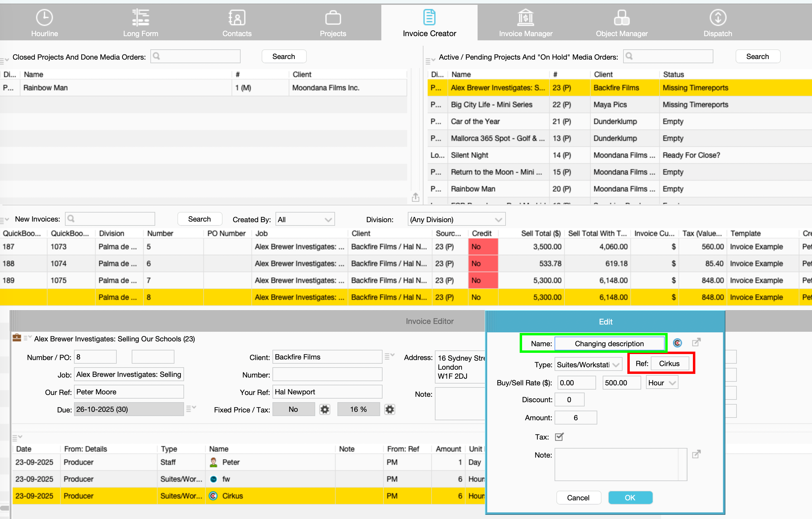Click gear icon next to 16 % tax
The image size is (812, 519).
pyautogui.click(x=389, y=409)
